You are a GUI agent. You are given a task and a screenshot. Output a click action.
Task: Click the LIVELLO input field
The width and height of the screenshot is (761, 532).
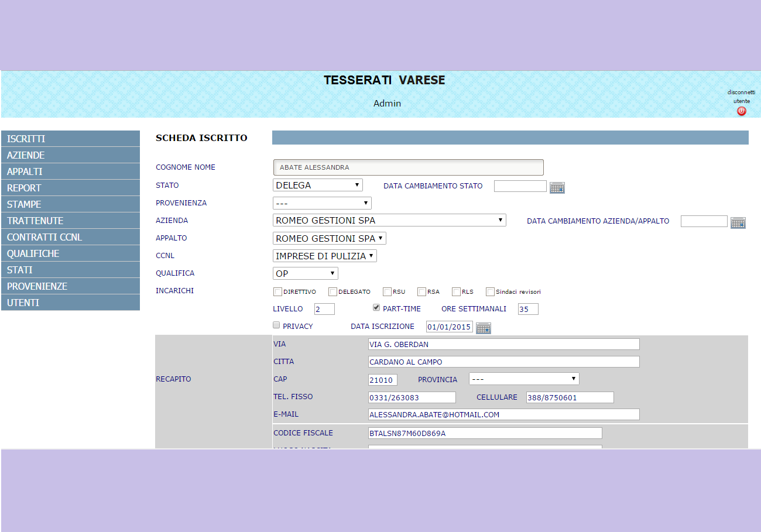(x=324, y=309)
